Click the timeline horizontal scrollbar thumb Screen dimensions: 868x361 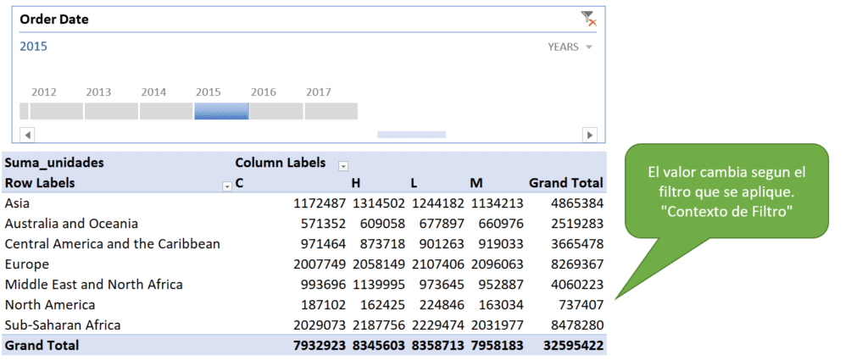[x=411, y=135]
